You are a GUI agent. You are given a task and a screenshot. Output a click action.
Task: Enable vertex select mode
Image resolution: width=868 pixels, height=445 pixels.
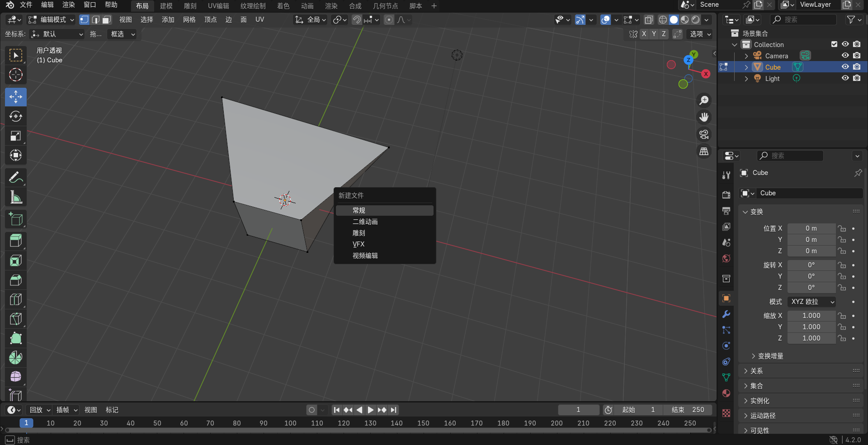point(85,19)
